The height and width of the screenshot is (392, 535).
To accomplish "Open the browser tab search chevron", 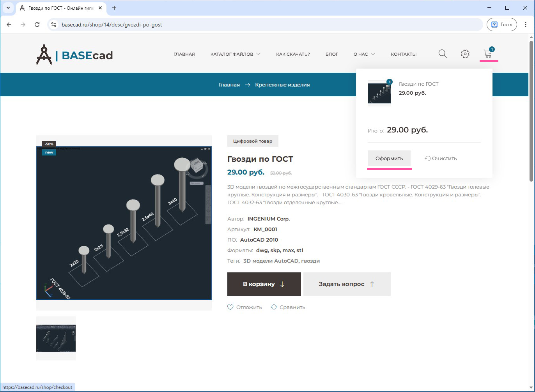I will 8,8.
